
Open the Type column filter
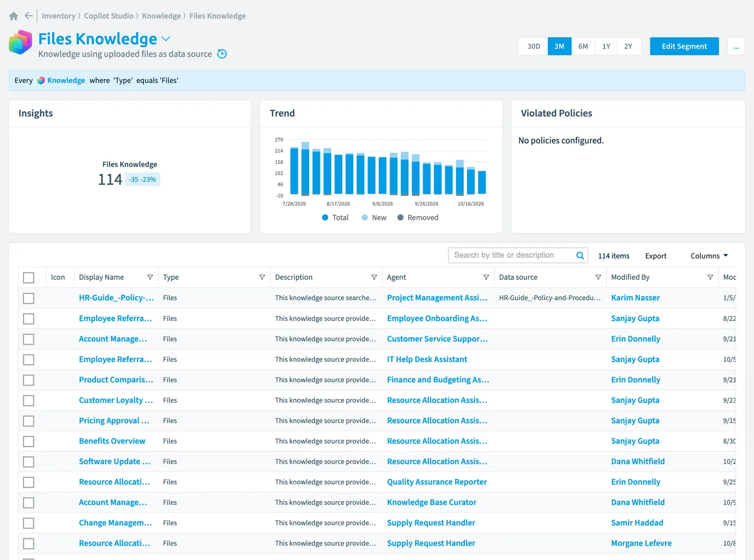click(x=262, y=277)
